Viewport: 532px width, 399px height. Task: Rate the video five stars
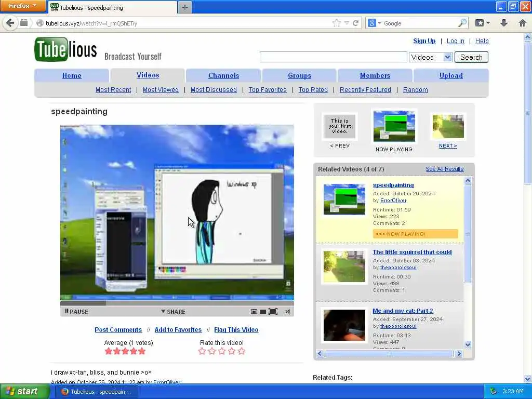pyautogui.click(x=242, y=351)
